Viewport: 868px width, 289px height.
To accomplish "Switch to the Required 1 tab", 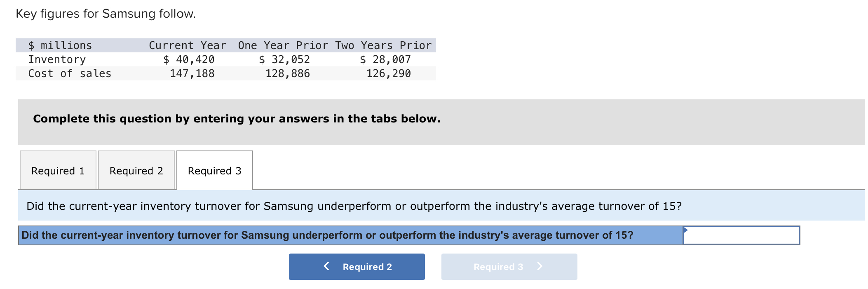I will [57, 170].
